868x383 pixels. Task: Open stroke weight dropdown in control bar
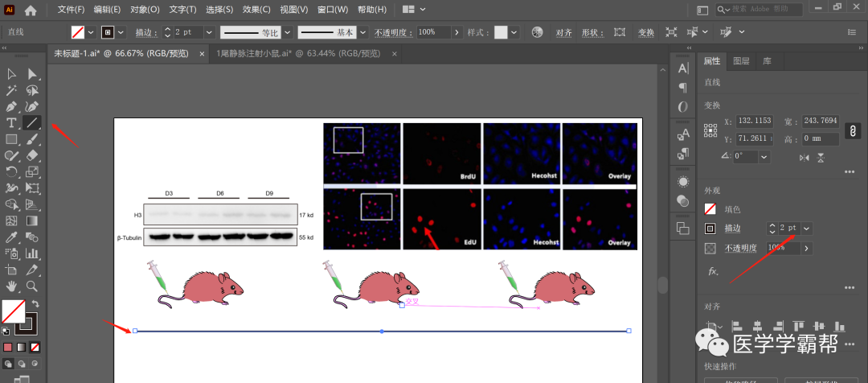pyautogui.click(x=209, y=32)
